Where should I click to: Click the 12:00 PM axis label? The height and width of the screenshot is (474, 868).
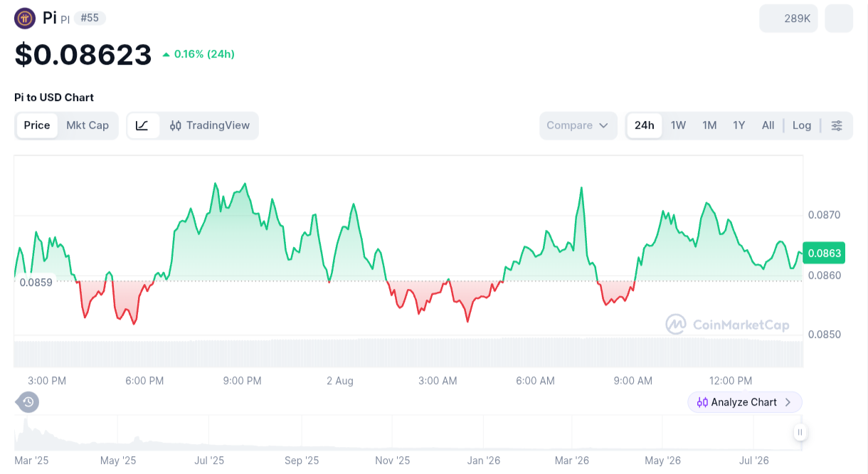coord(731,381)
